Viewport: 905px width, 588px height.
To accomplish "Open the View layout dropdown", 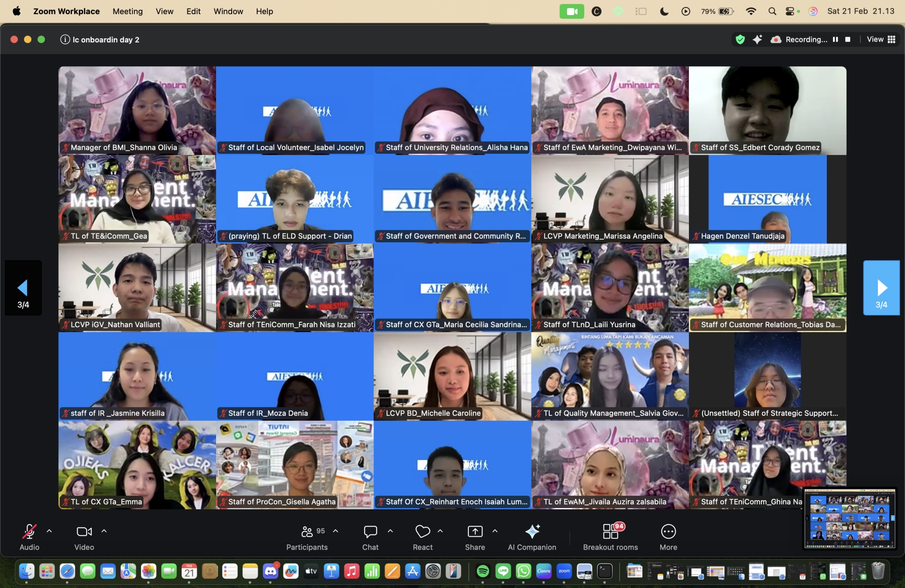I will point(881,39).
